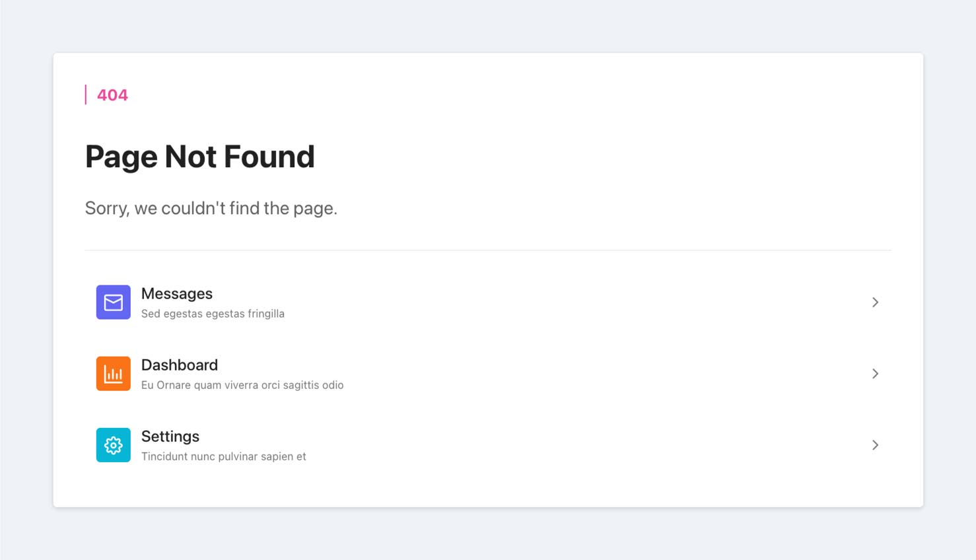Viewport: 976px width, 560px height.
Task: Expand the Messages row chevron arrow
Action: [875, 302]
